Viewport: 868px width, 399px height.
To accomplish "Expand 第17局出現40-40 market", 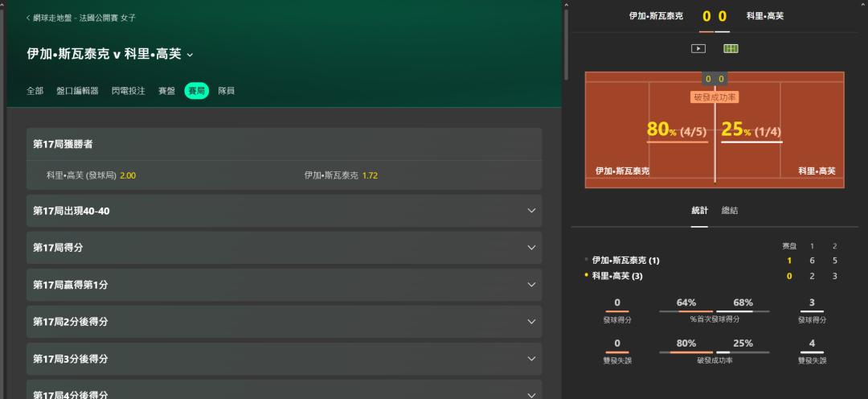I will (x=530, y=211).
